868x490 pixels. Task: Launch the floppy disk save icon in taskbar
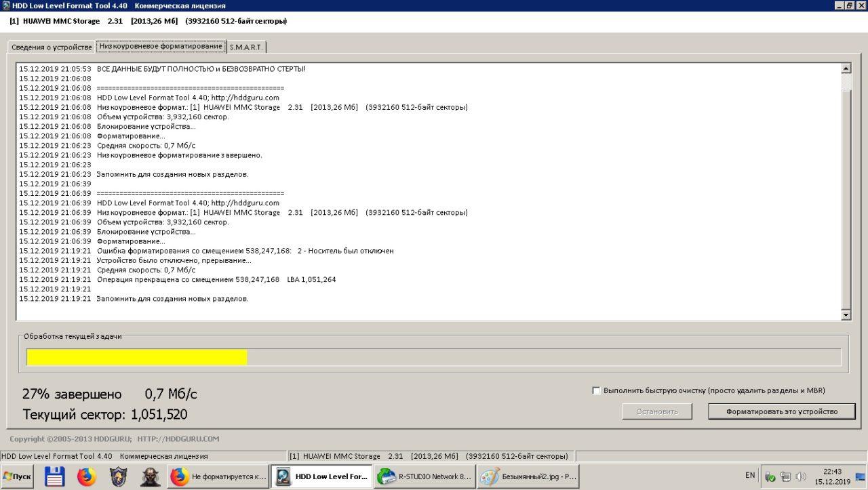point(54,476)
